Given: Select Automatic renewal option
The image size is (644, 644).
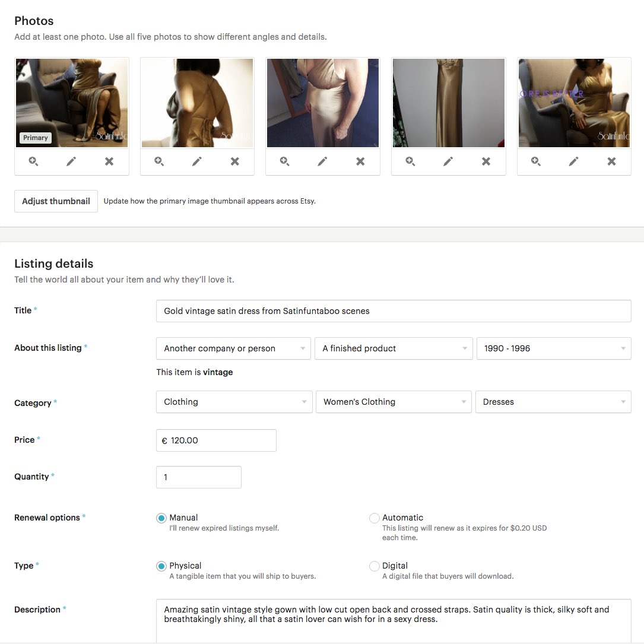Looking at the screenshot, I should coord(375,518).
